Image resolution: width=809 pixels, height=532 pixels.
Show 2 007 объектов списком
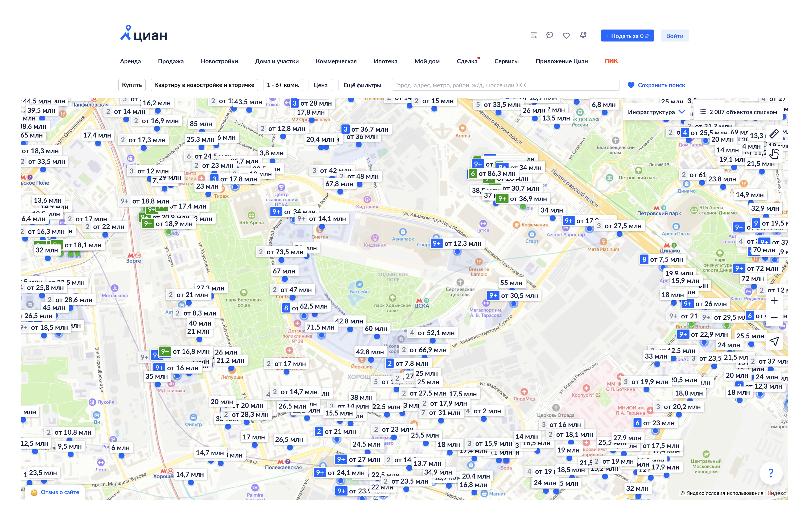[738, 112]
